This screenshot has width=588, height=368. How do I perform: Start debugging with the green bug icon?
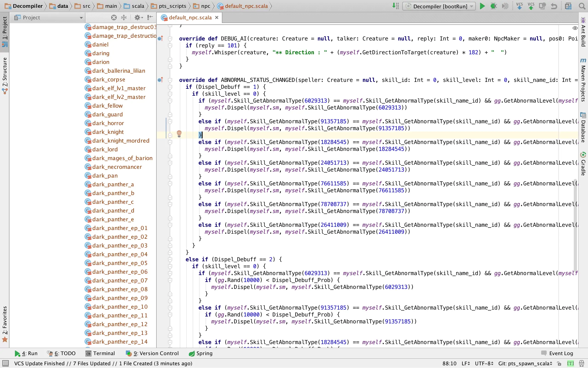pyautogui.click(x=493, y=6)
